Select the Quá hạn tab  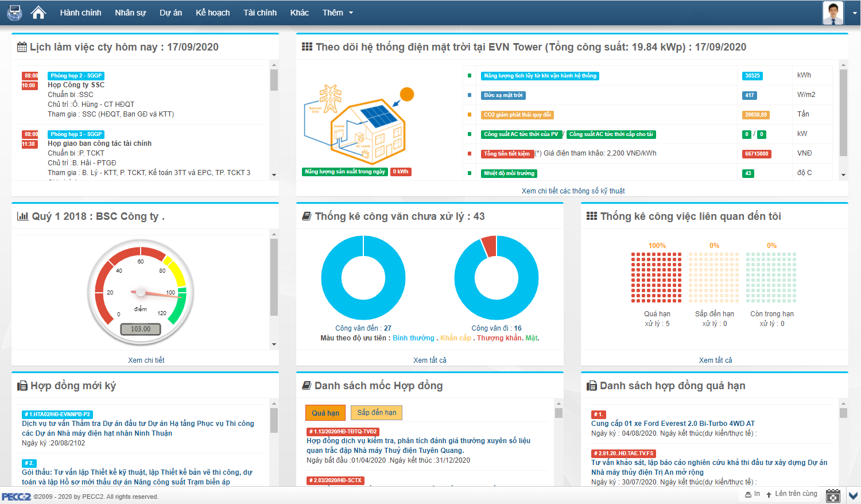325,413
